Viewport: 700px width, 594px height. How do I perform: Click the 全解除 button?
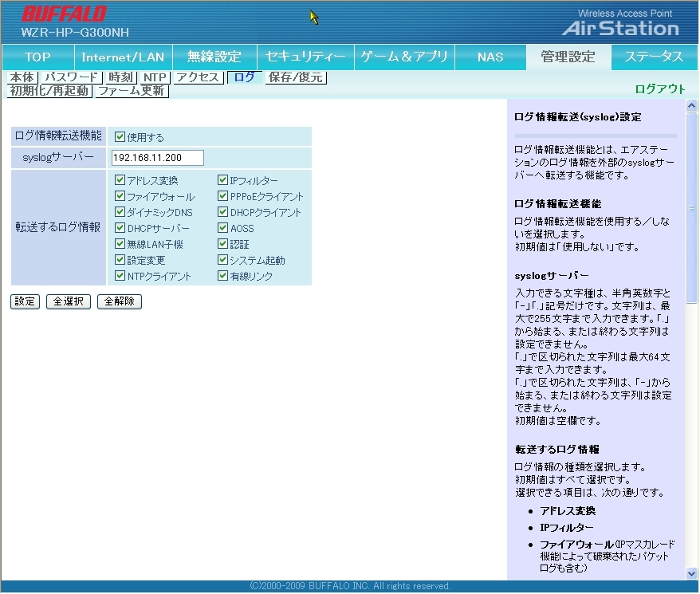119,302
